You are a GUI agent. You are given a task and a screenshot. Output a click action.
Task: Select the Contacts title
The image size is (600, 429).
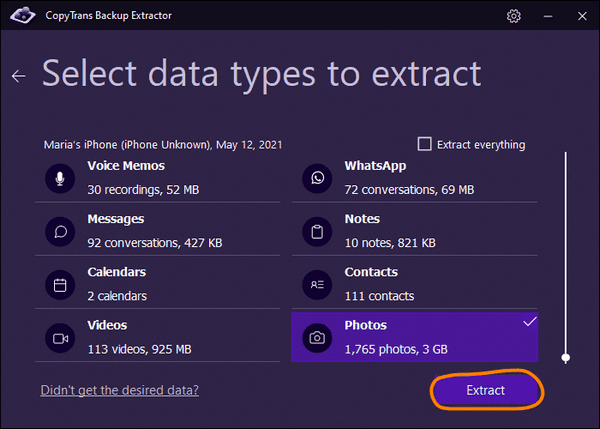(x=371, y=272)
